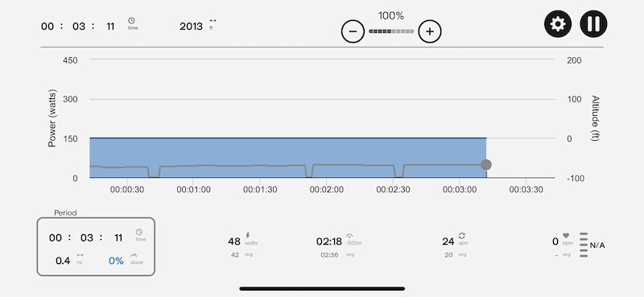Click the slope icon in the Period box

(134, 255)
